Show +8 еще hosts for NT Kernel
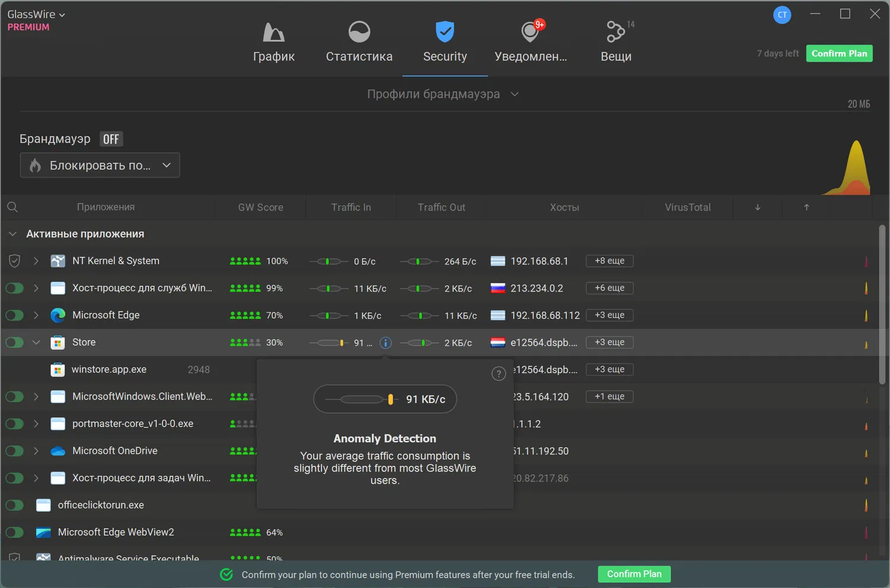Image resolution: width=890 pixels, height=588 pixels. 609,261
